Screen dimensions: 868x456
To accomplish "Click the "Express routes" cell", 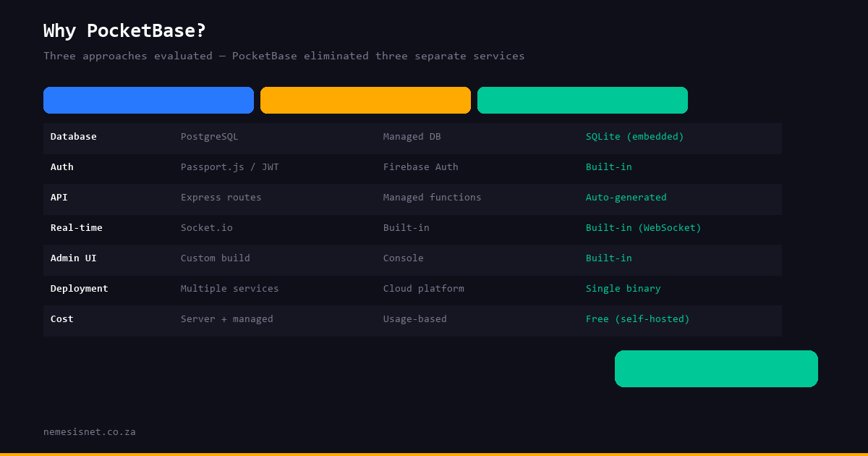I will 221,197.
